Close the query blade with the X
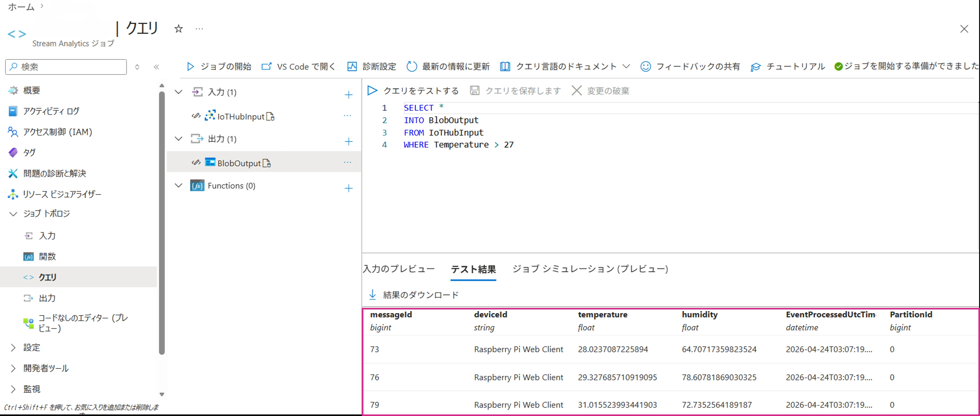This screenshot has height=416, width=980. click(964, 29)
